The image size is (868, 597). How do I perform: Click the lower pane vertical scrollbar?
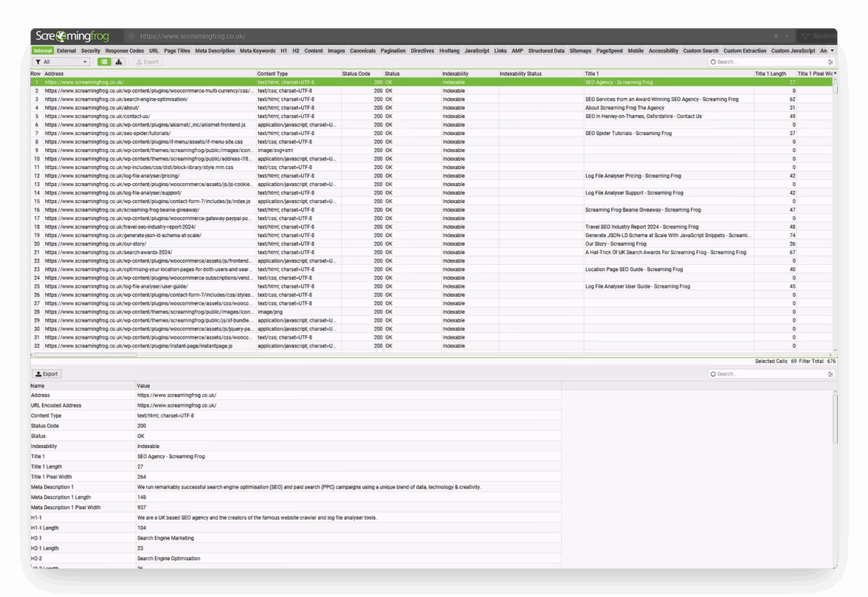(835, 419)
